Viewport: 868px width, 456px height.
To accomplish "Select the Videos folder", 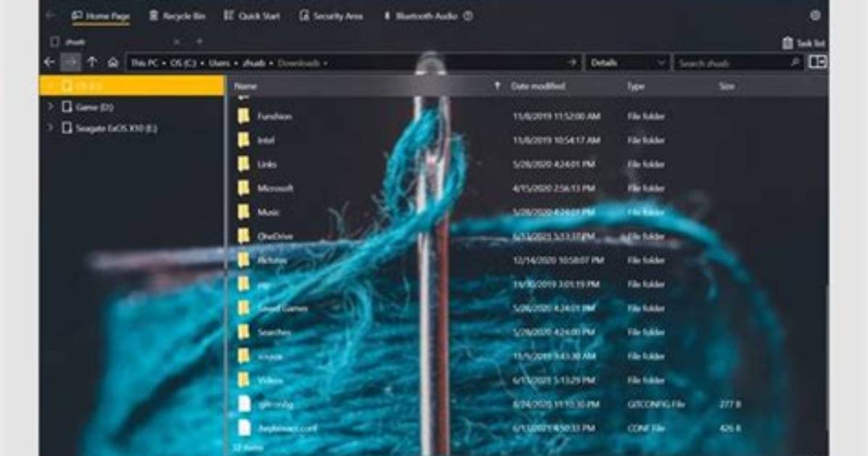I will pyautogui.click(x=270, y=380).
